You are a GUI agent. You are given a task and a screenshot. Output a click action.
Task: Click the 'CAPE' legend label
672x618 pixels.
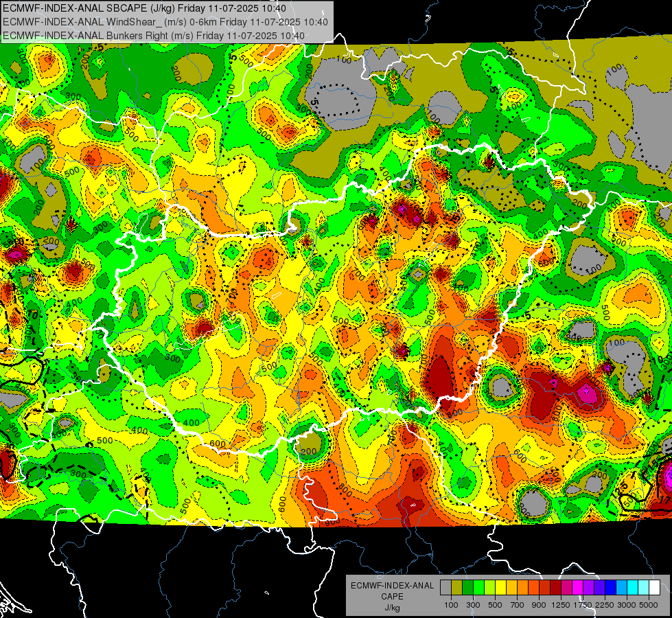[x=392, y=597]
